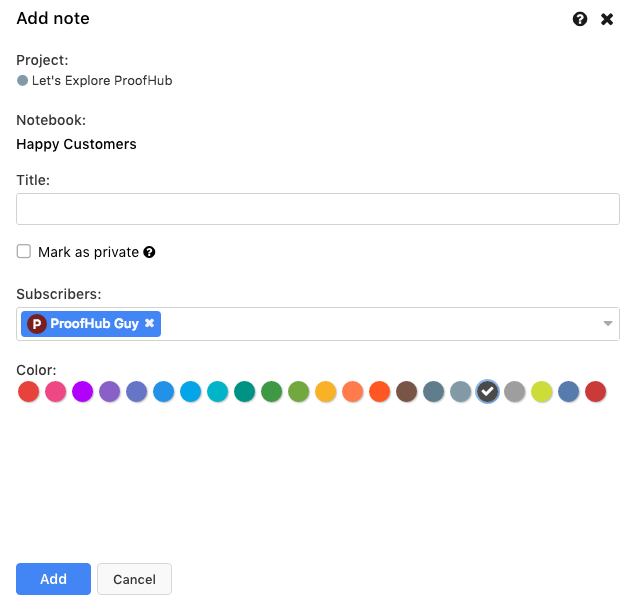626x595 pixels.
Task: Select the brown color swatch
Action: 407,391
